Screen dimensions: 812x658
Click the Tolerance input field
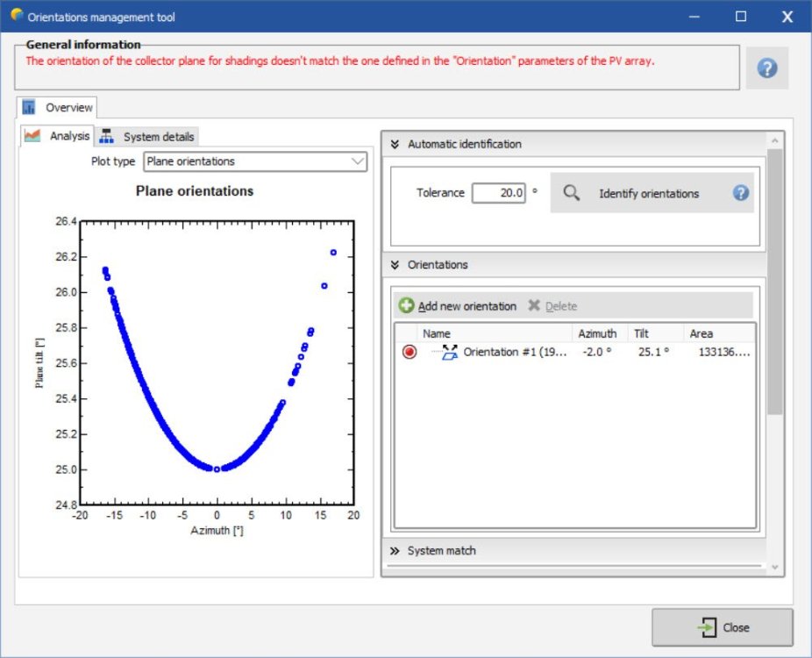click(498, 193)
